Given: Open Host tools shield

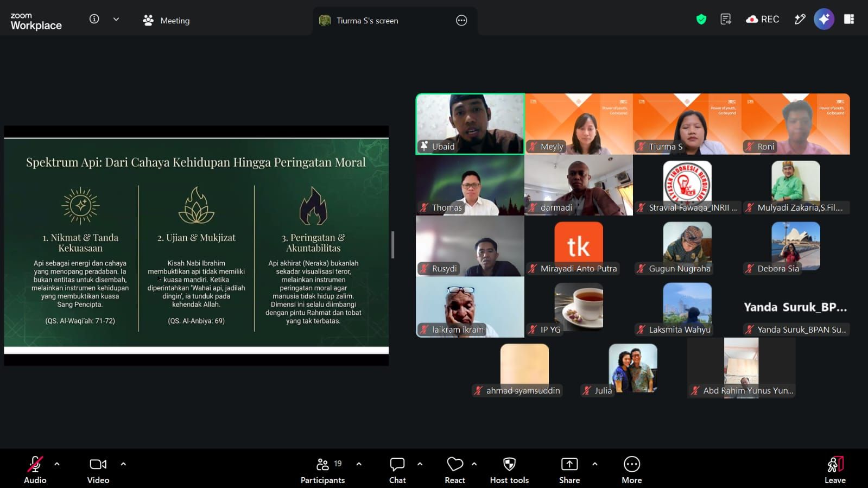Looking at the screenshot, I should pos(509,470).
